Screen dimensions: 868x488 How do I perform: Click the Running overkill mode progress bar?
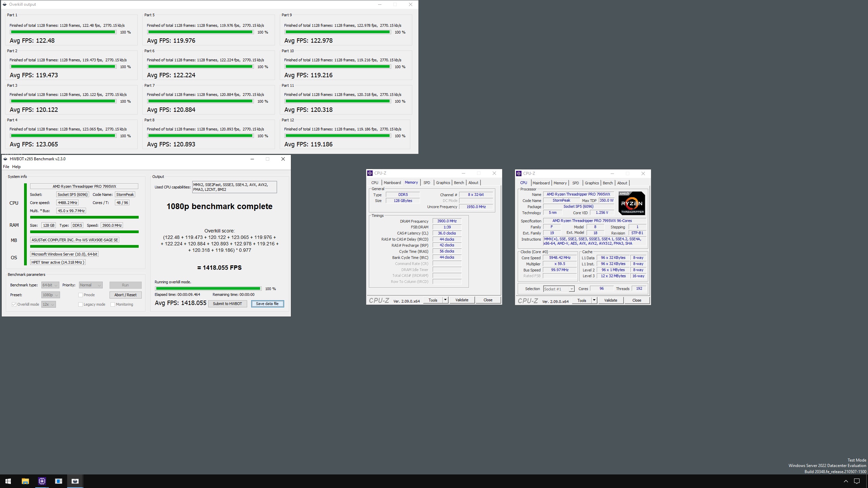point(208,289)
